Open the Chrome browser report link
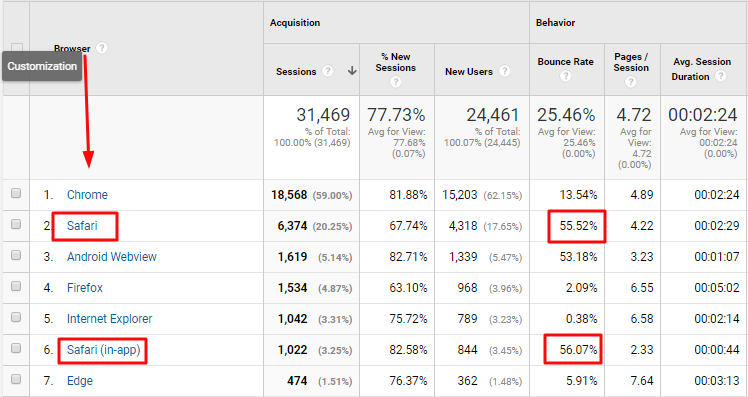 [x=87, y=195]
